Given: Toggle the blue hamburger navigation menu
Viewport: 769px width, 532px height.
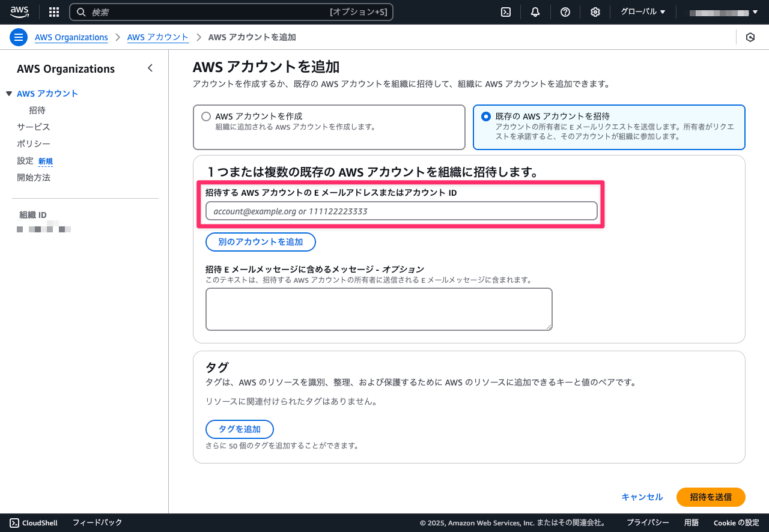Looking at the screenshot, I should pos(19,37).
